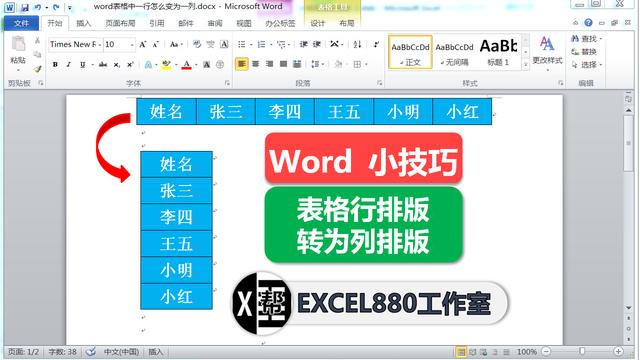Toggle Bold formatting
This screenshot has height=360, width=640.
(55, 64)
